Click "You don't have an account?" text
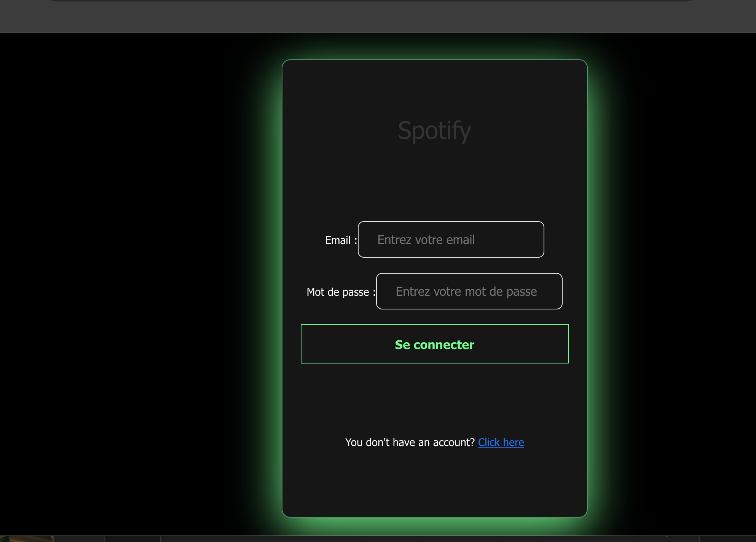756x542 pixels. [410, 442]
